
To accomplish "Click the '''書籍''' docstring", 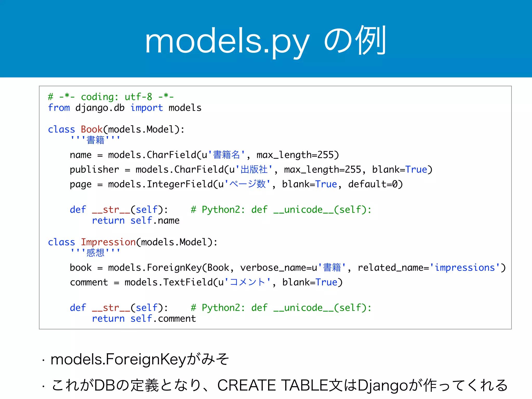I will point(95,140).
